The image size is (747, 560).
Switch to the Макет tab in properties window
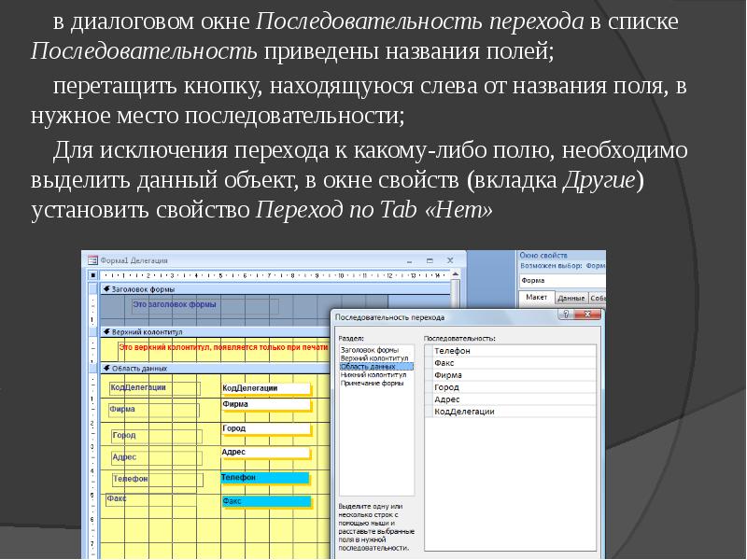538,298
